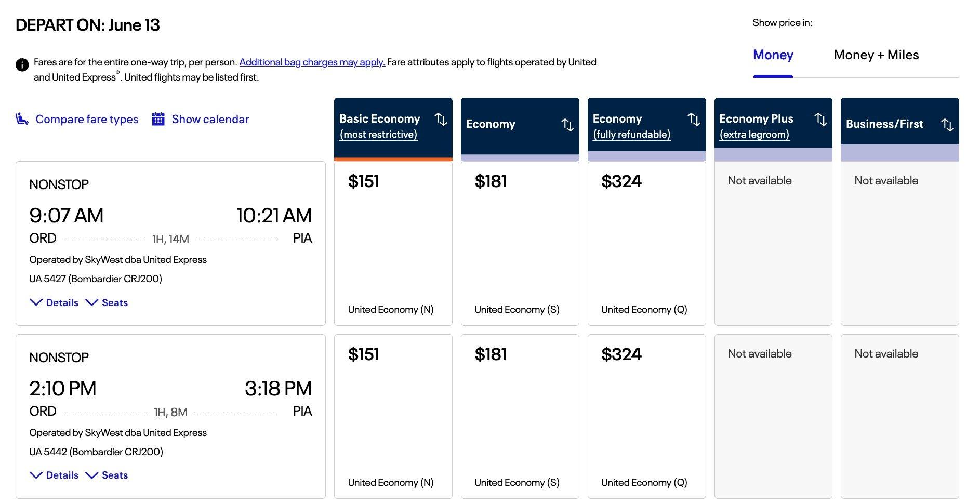Viewport: 980px width, 502px height.
Task: Click the (extra legroom) header link
Action: coord(754,134)
